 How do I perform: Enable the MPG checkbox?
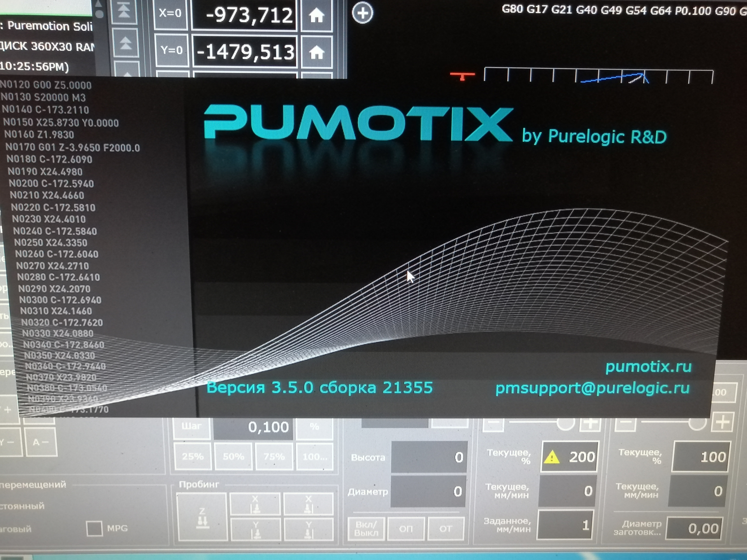[94, 528]
